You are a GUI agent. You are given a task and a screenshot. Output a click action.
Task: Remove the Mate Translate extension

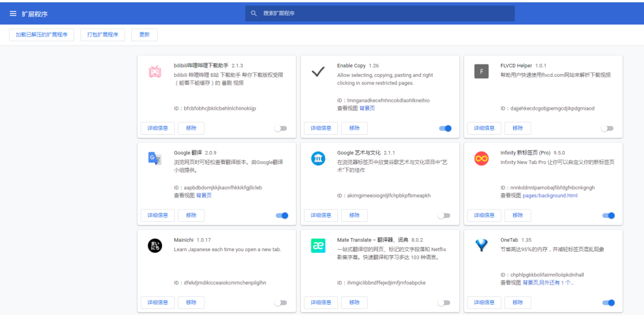coord(354,302)
